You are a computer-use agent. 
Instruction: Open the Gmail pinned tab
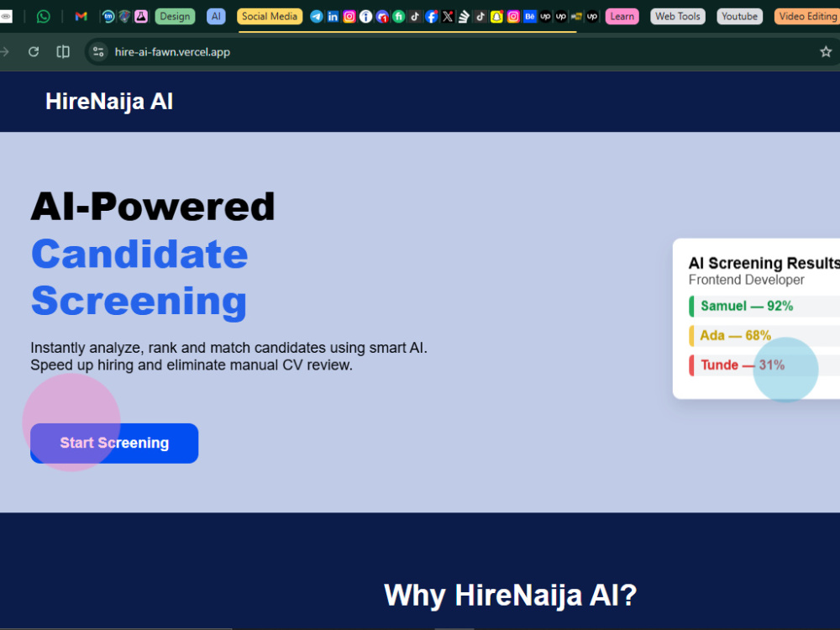[81, 17]
